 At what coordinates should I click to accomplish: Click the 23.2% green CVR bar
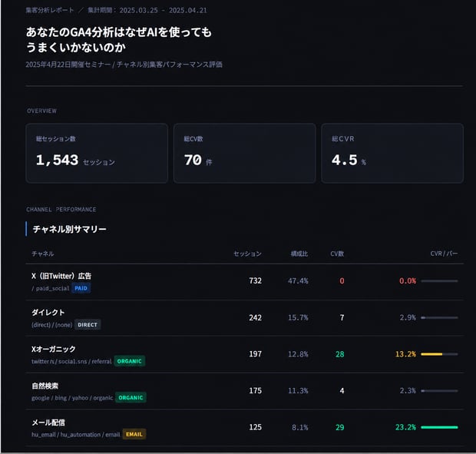tap(439, 427)
